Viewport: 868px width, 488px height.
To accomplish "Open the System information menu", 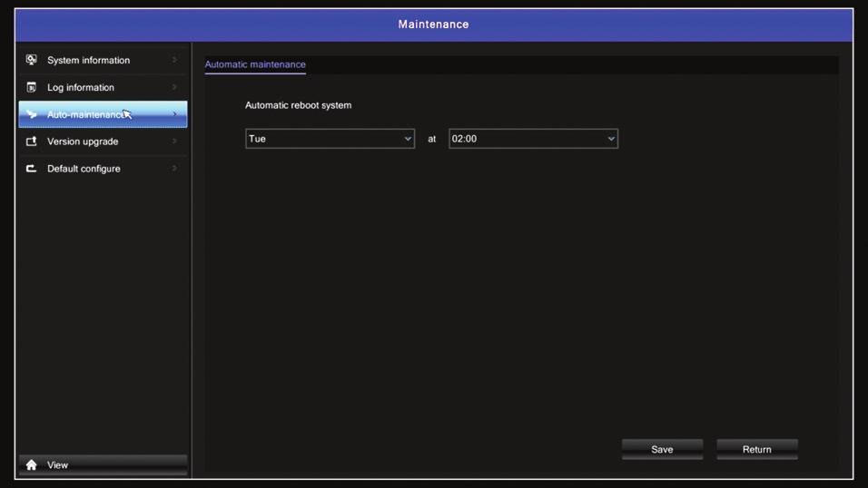I will tap(103, 60).
